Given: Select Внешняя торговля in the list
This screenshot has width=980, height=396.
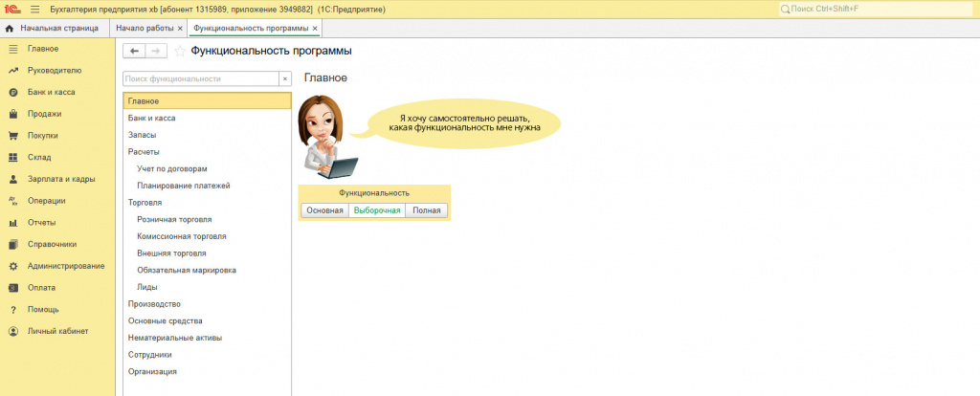Looking at the screenshot, I should [208, 253].
